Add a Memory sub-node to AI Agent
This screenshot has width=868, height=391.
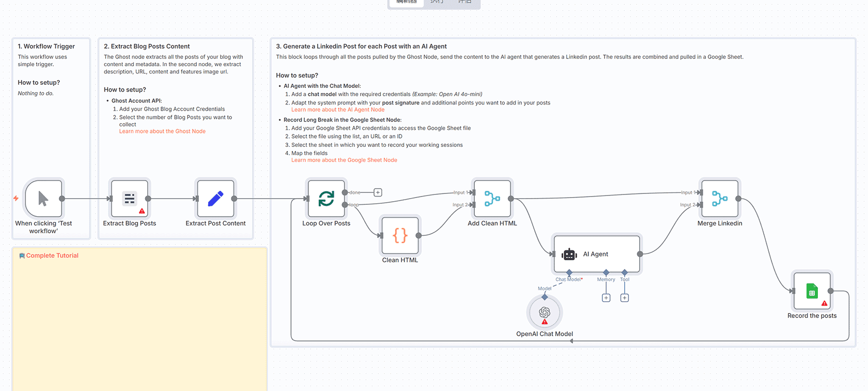pyautogui.click(x=606, y=298)
